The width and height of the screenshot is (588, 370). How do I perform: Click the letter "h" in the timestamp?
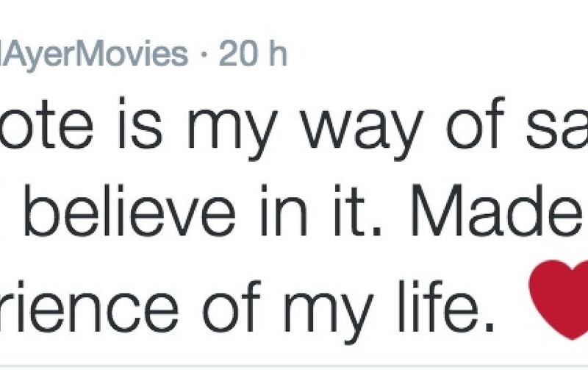coord(276,56)
